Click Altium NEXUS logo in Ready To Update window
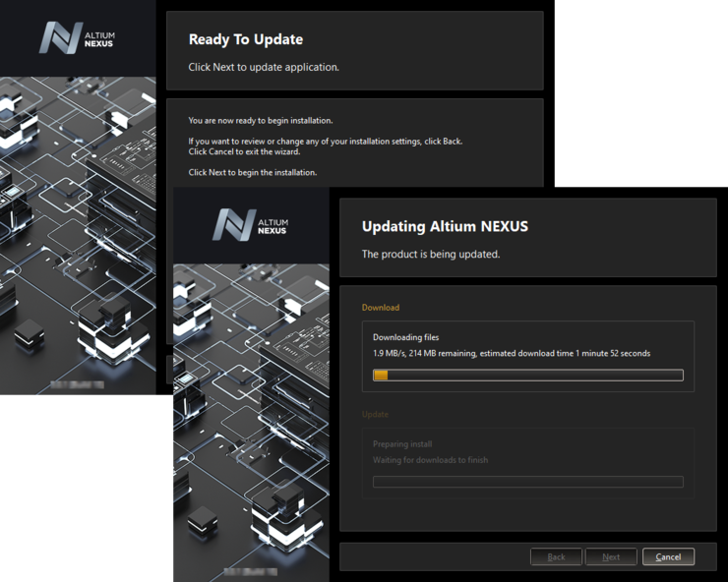This screenshot has height=582, width=728. (77, 37)
